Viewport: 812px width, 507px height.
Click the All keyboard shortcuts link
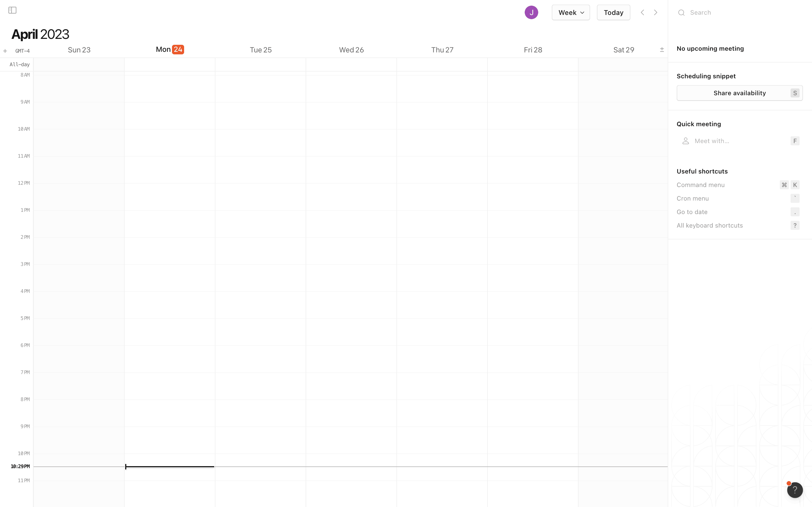click(709, 225)
